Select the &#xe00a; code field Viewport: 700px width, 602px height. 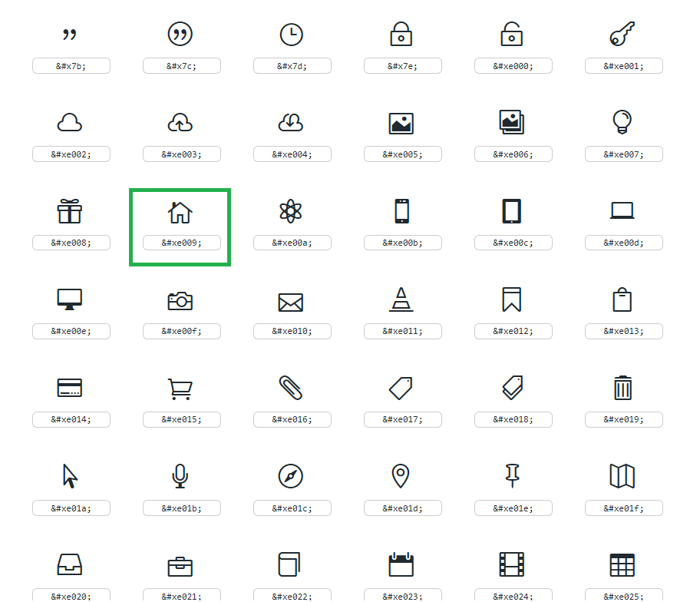(292, 243)
